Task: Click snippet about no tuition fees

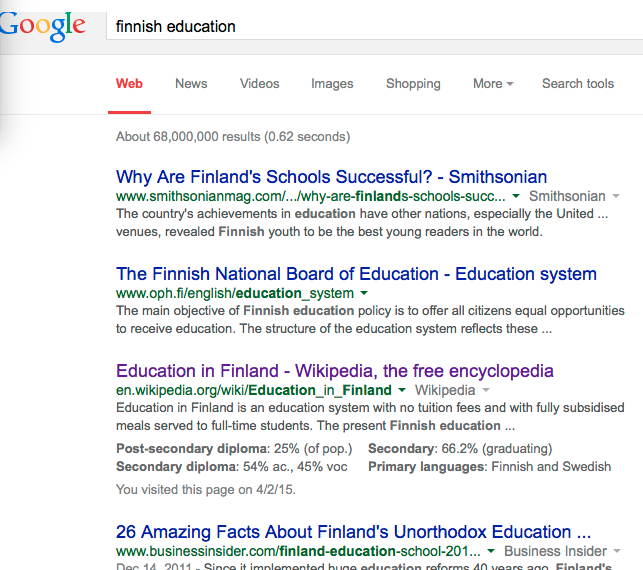Action: [x=370, y=417]
